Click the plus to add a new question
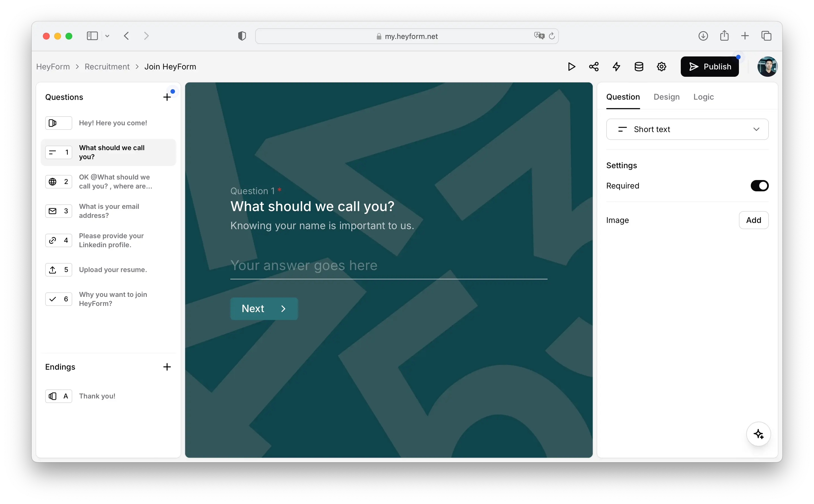Screen dimensions: 814x504 167,97
